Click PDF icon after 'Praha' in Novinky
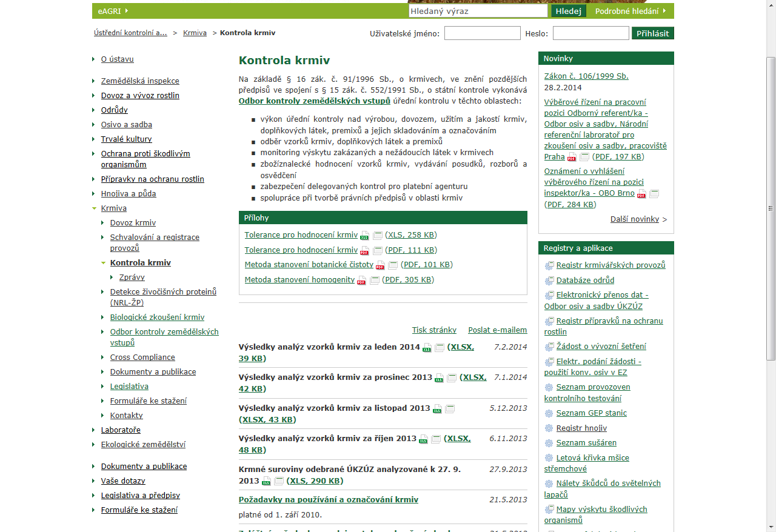Screen dimensions: 776x532 572,158
